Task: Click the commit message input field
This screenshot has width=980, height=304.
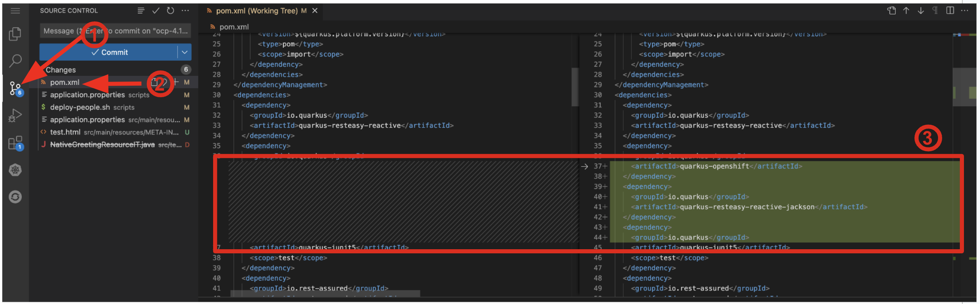Action: (115, 31)
